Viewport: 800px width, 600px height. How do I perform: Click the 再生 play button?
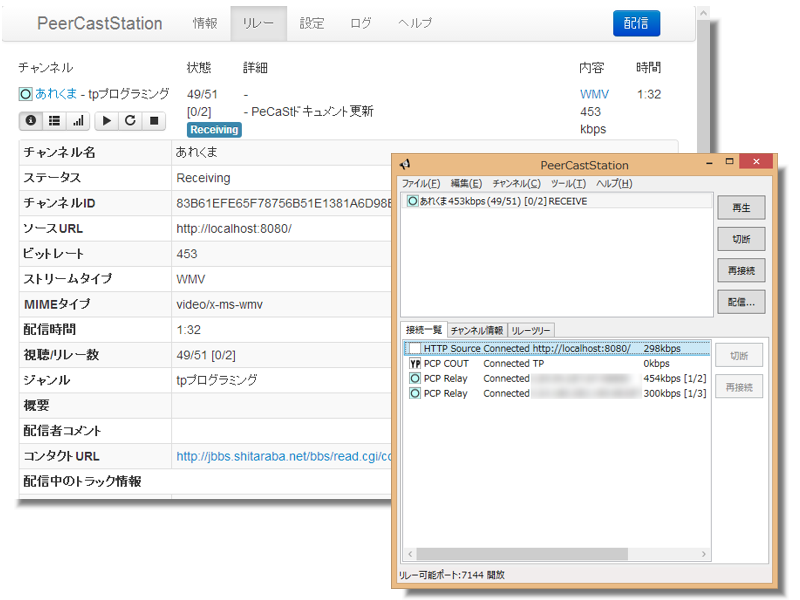click(x=741, y=208)
